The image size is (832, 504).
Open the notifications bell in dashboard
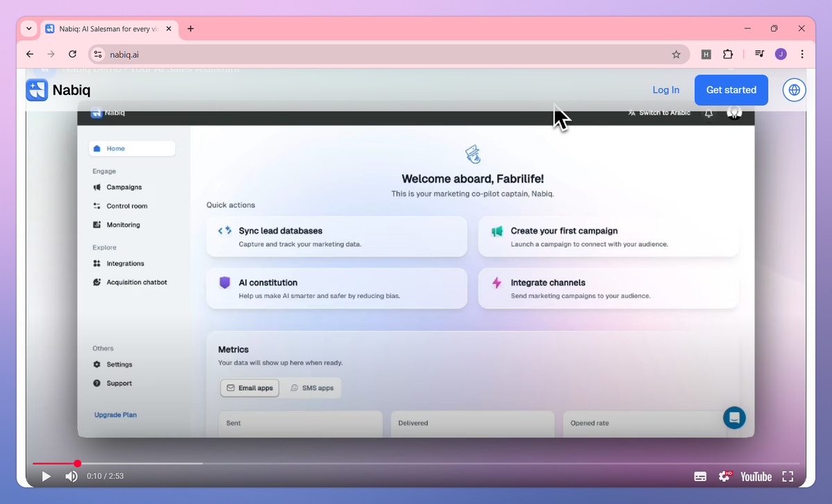pyautogui.click(x=709, y=113)
